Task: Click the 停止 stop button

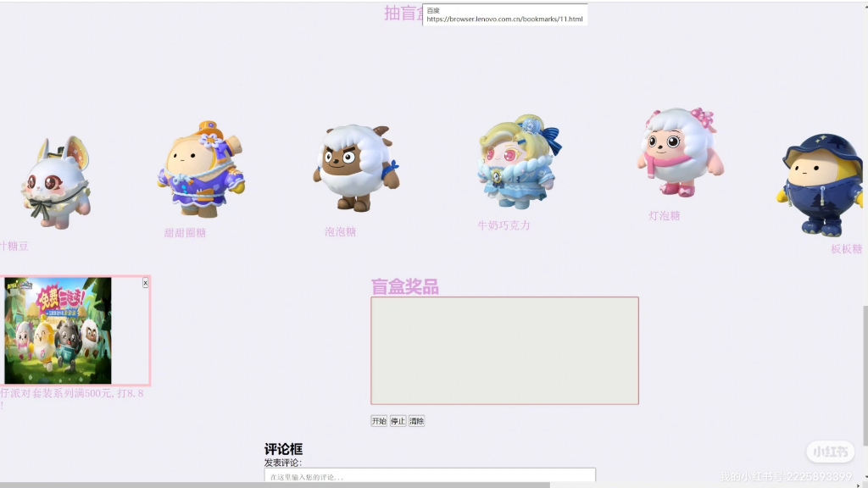Action: (398, 420)
